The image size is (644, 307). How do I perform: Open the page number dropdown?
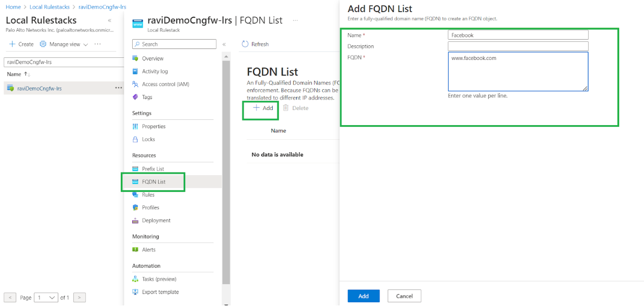46,297
